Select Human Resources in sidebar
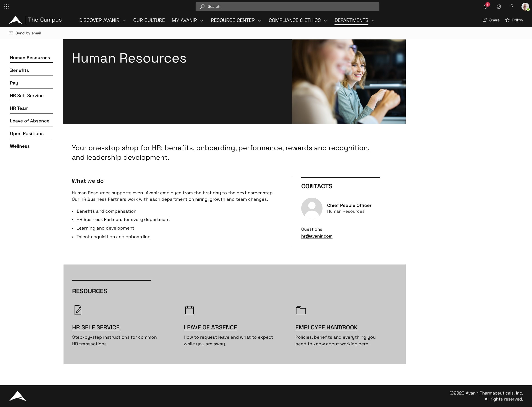The image size is (532, 407). pos(30,58)
